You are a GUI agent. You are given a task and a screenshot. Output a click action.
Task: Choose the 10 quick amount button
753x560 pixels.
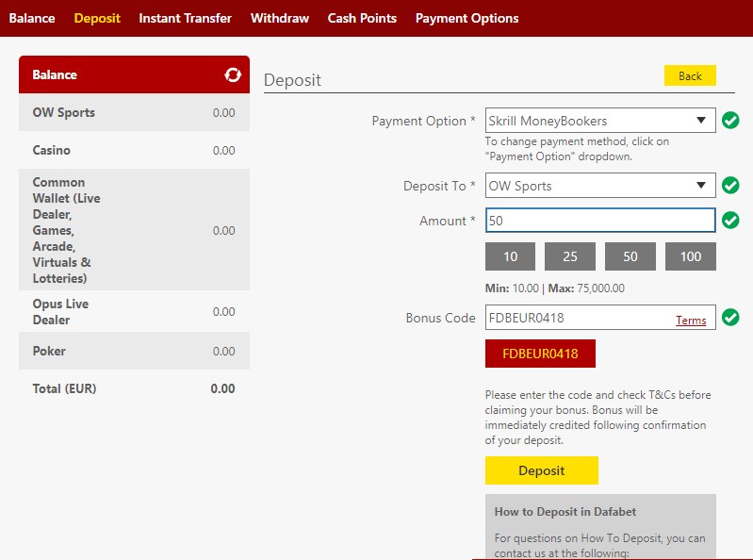click(x=510, y=256)
